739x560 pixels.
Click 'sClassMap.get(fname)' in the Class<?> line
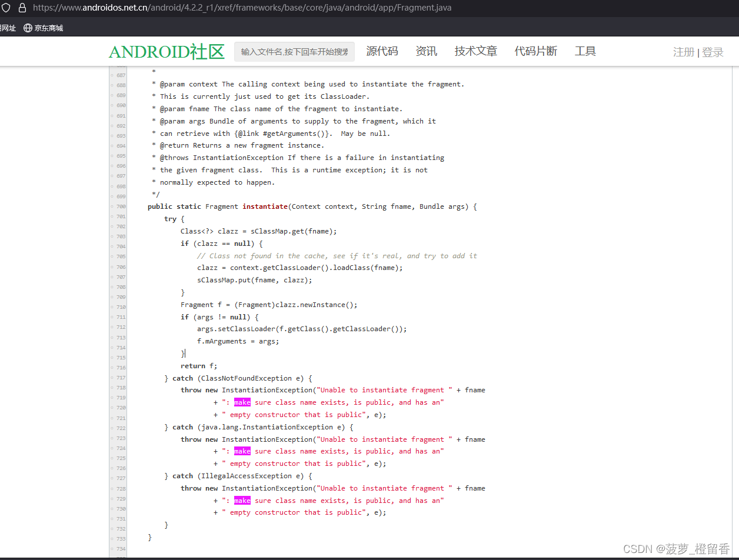pos(292,231)
